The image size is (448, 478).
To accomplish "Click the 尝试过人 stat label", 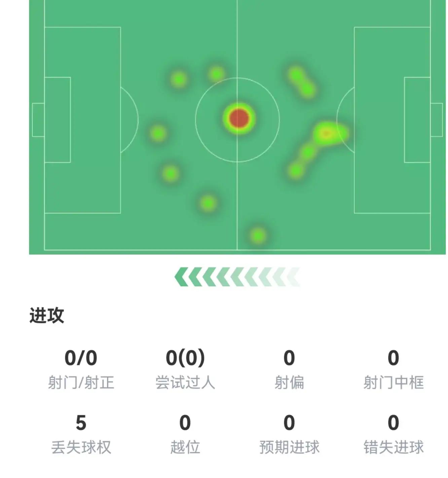I will (x=185, y=382).
